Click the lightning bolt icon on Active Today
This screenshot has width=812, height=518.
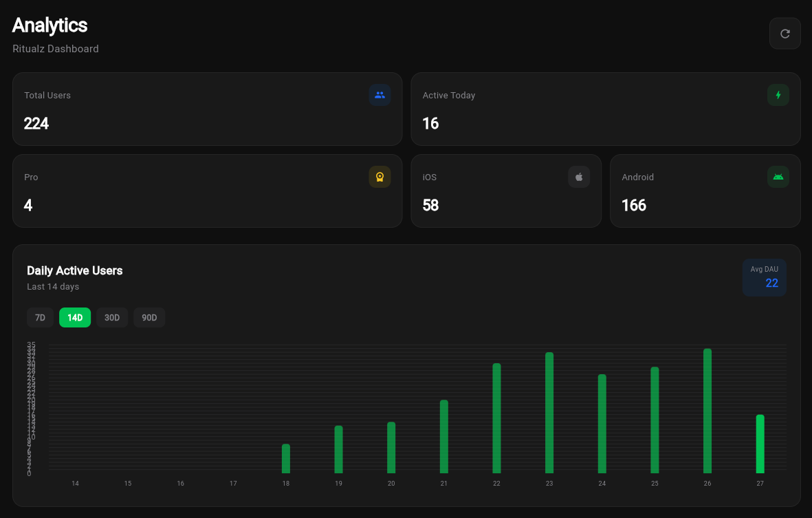(778, 95)
